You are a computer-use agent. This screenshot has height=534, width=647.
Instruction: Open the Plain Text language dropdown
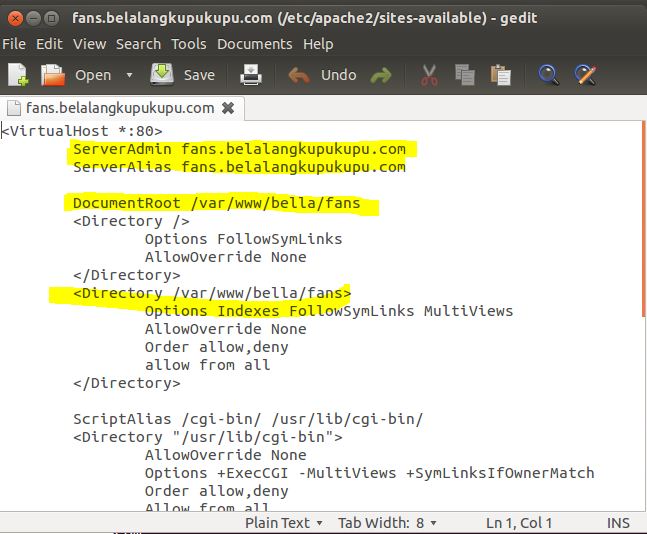283,523
